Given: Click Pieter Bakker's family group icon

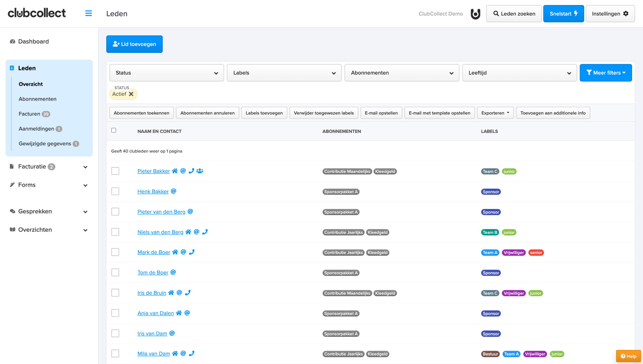Looking at the screenshot, I should [200, 171].
